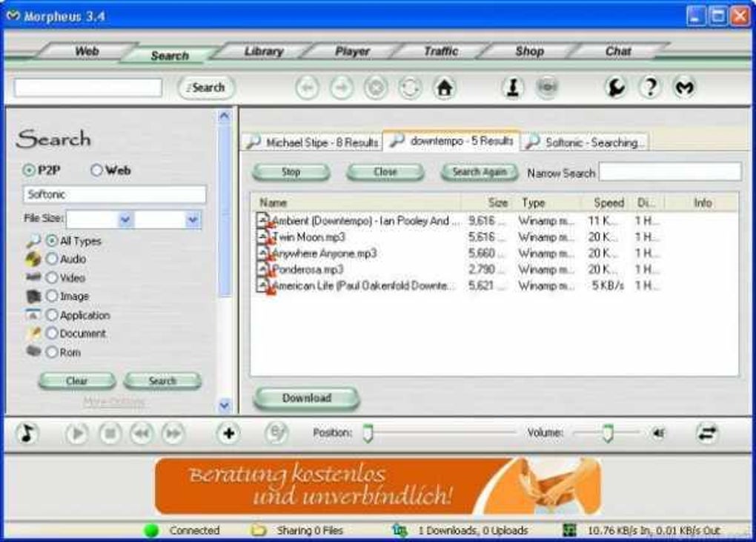The image size is (756, 542).
Task: Open help with the question mark icon
Action: (x=650, y=87)
